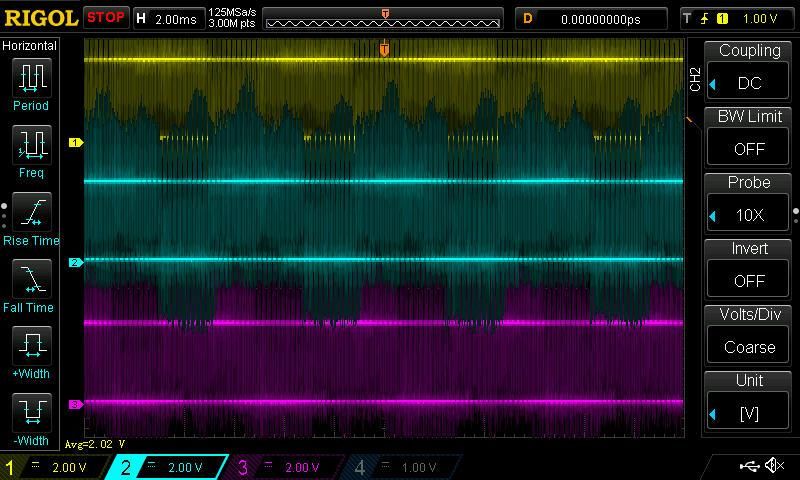Select the Rise Time measurement icon
The width and height of the screenshot is (800, 480).
tap(32, 212)
